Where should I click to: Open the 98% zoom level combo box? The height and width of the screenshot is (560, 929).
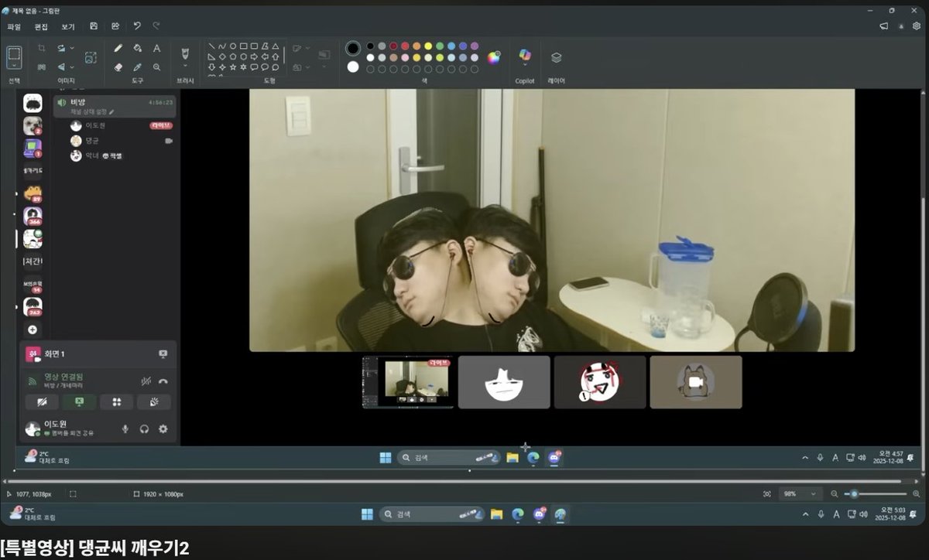802,493
